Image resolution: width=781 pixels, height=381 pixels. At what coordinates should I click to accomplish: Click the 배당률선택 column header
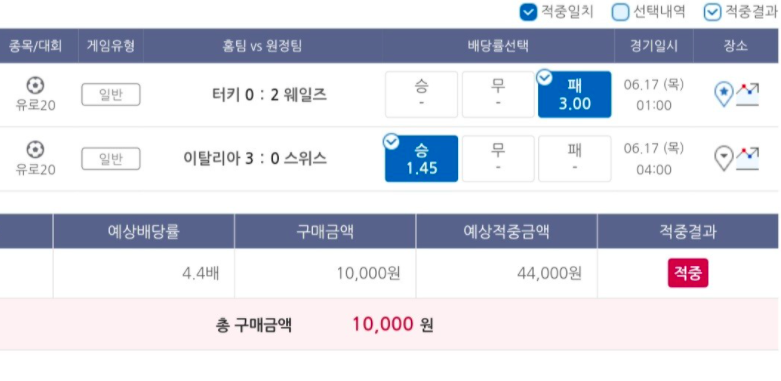[x=498, y=46]
